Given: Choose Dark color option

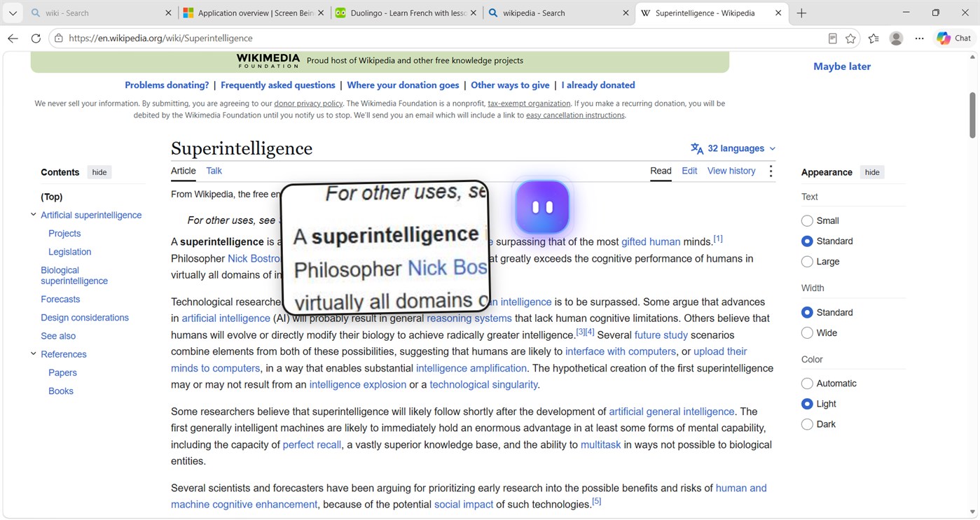Looking at the screenshot, I should tap(807, 424).
